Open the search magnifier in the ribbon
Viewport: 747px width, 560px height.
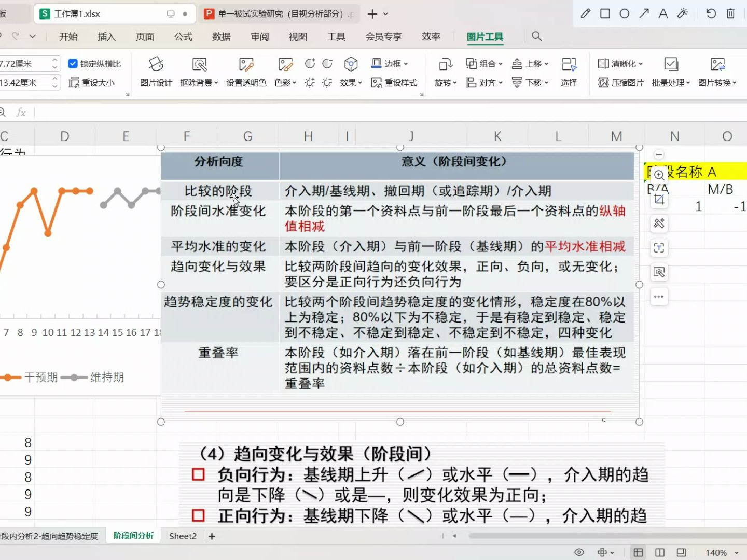coord(536,36)
